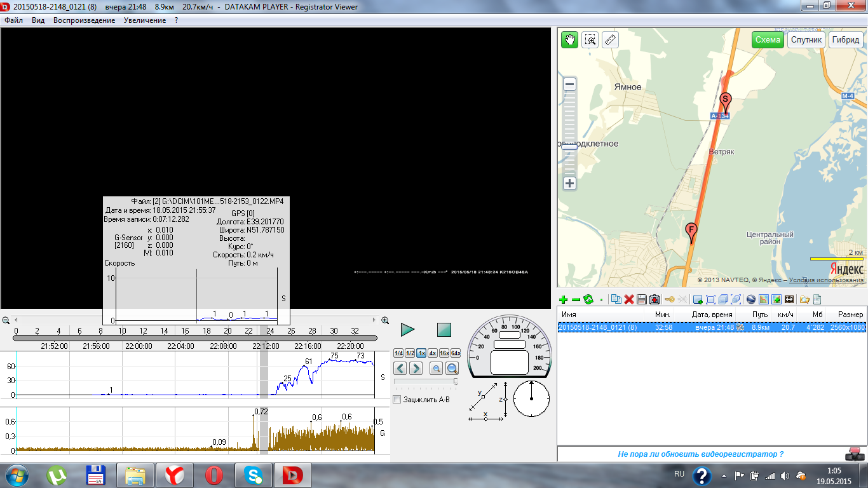This screenshot has width=868, height=488.
Task: Open the Воспроизведение menu
Action: pos(84,20)
